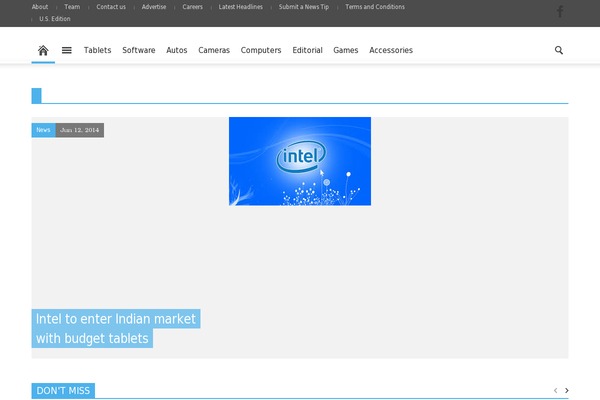Image resolution: width=600 pixels, height=400 pixels.
Task: Open the Games category
Action: [x=346, y=50]
